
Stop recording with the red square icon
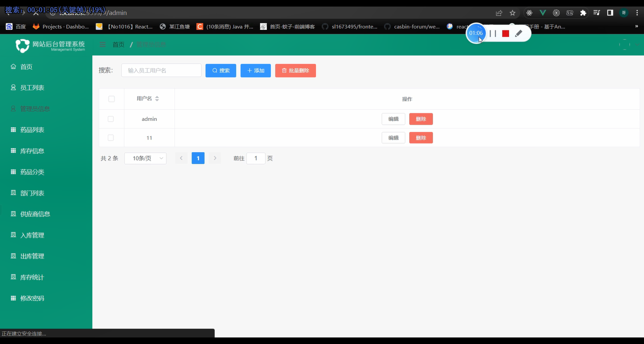pyautogui.click(x=504, y=33)
